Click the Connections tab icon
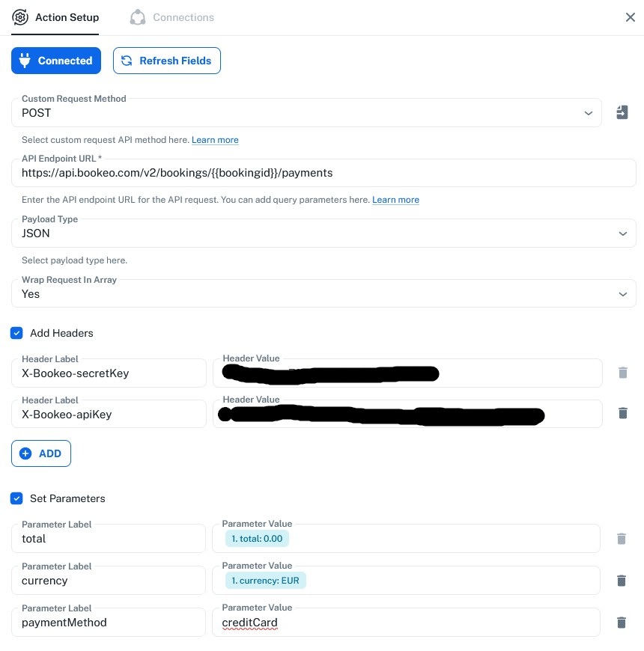Viewport: 644px width, 651px height. click(138, 17)
